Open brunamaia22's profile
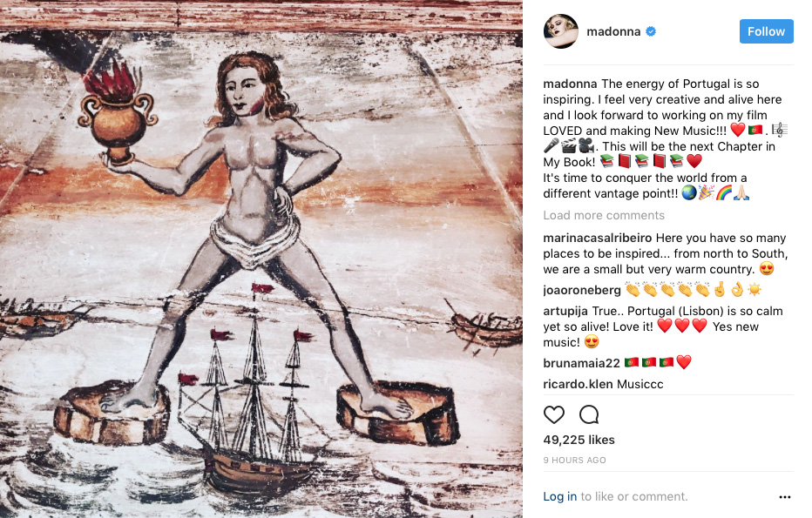 point(581,363)
